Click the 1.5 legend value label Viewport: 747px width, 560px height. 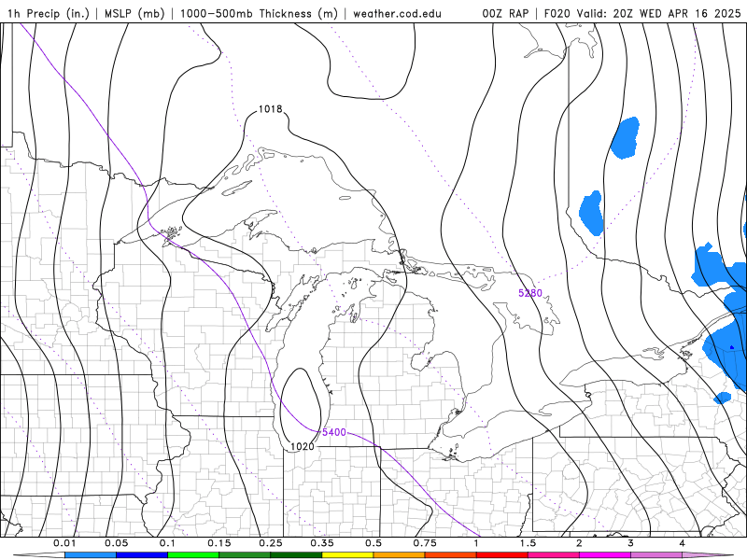pos(528,543)
